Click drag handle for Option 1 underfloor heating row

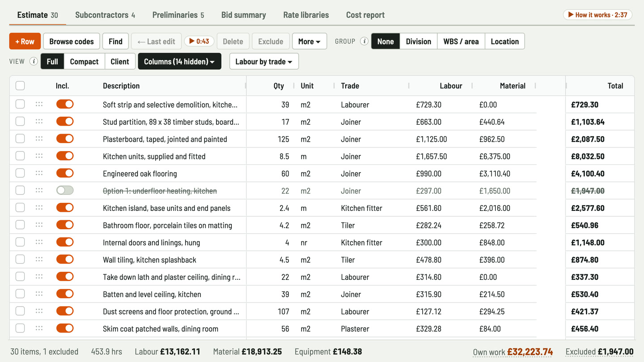click(x=39, y=190)
